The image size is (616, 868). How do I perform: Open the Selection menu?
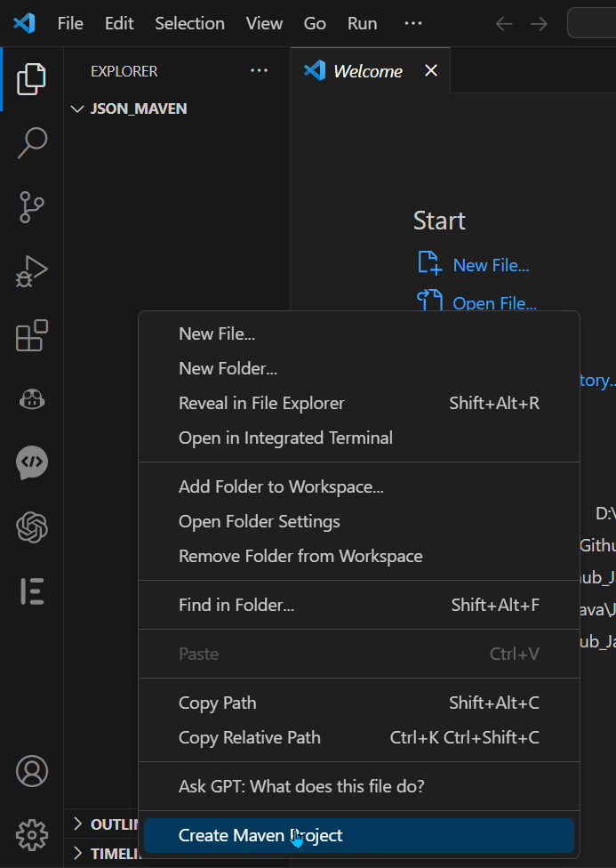tap(190, 24)
